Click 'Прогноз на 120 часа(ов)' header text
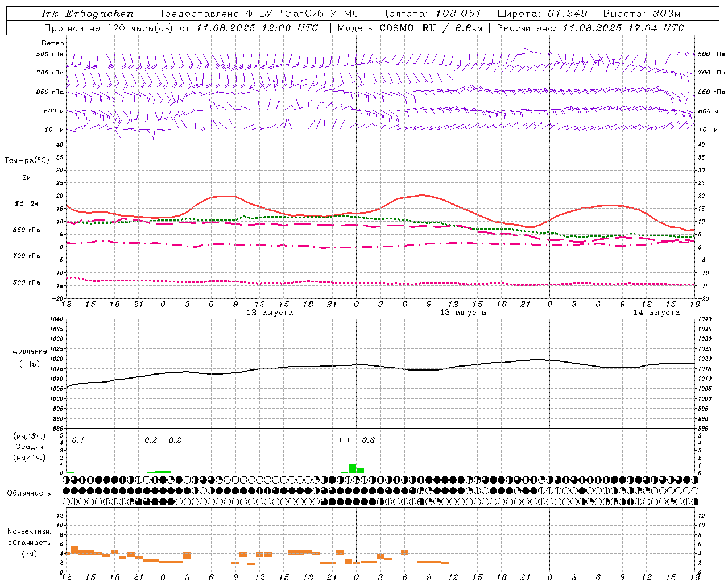 click(109, 28)
